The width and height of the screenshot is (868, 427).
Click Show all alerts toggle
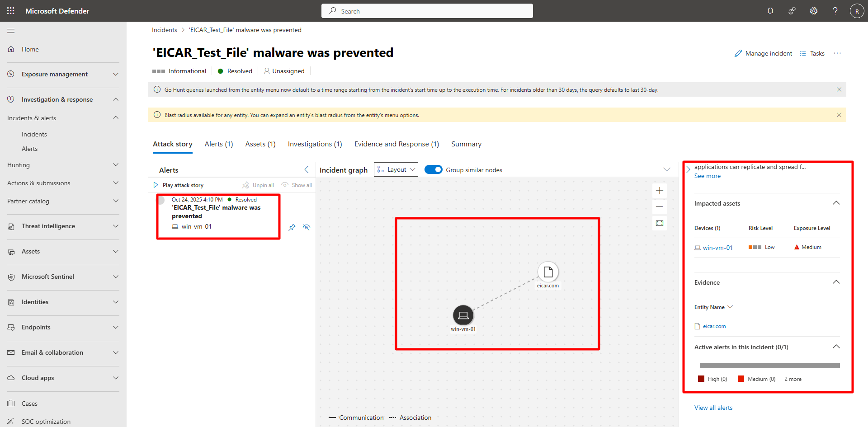point(297,185)
